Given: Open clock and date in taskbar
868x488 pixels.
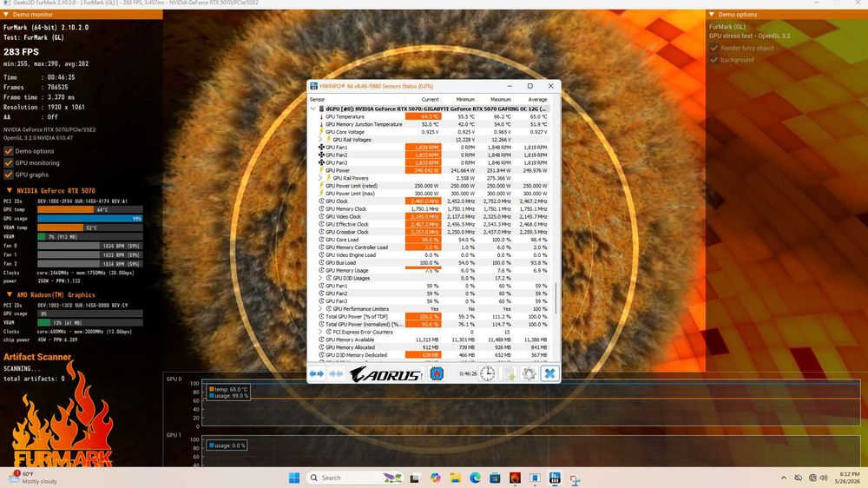Looking at the screenshot, I should point(847,478).
